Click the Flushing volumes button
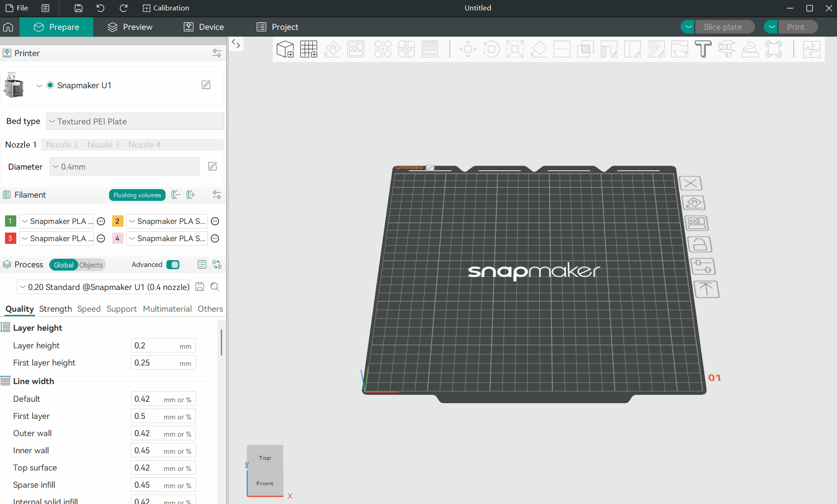837x504 pixels. [x=137, y=195]
